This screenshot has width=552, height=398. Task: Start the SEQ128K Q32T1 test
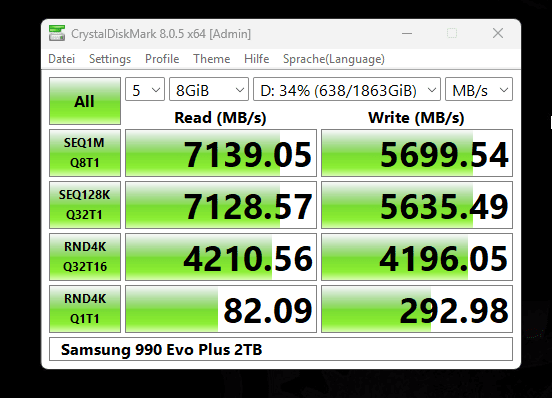point(85,205)
